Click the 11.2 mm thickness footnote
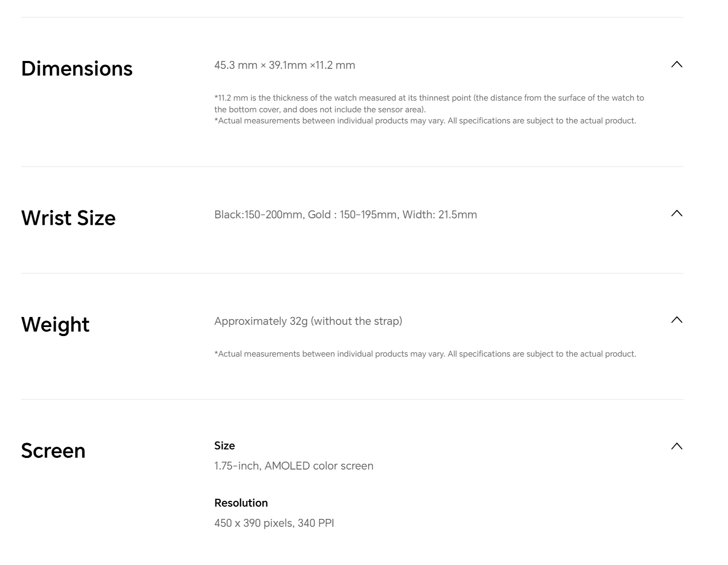This screenshot has height=565, width=728. coord(429,103)
